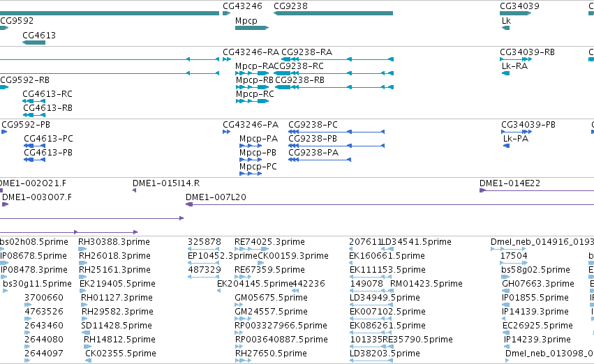Click protein label Lk-PA
The image size is (594, 364).
point(516,139)
